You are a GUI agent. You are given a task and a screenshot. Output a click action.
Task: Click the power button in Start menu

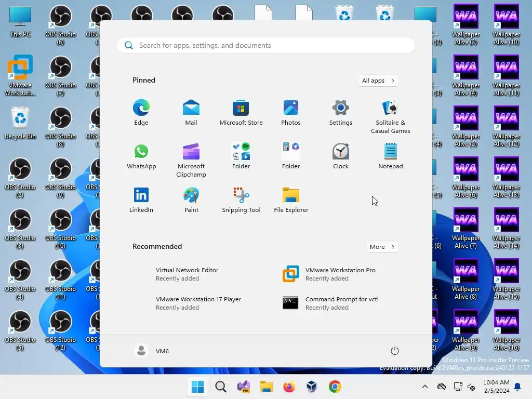[x=395, y=351]
